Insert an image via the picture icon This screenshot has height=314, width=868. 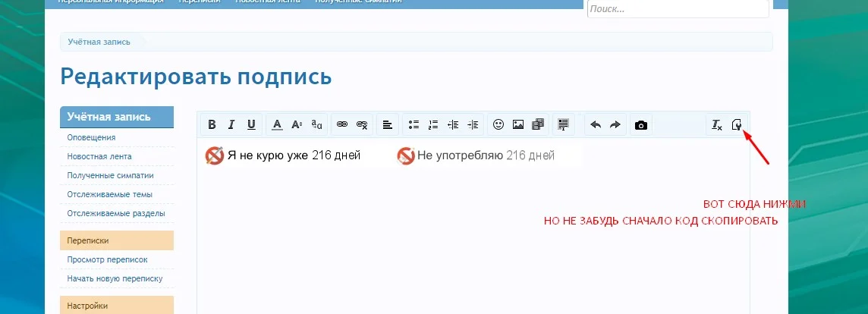pyautogui.click(x=518, y=124)
